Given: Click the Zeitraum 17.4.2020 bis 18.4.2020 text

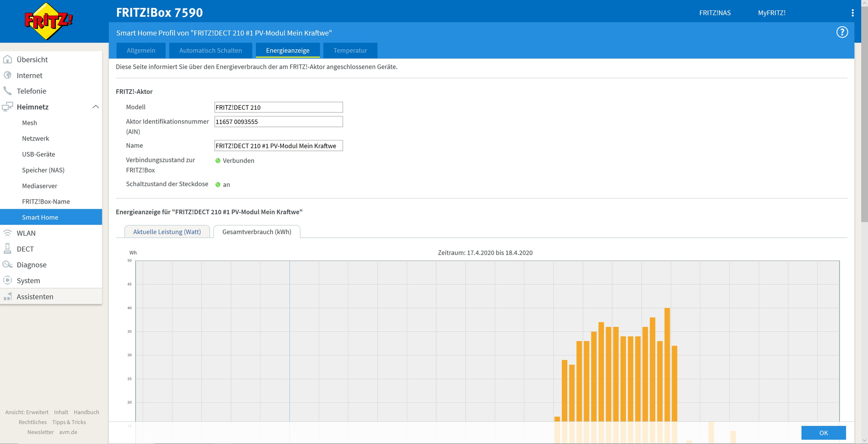Looking at the screenshot, I should tap(485, 252).
